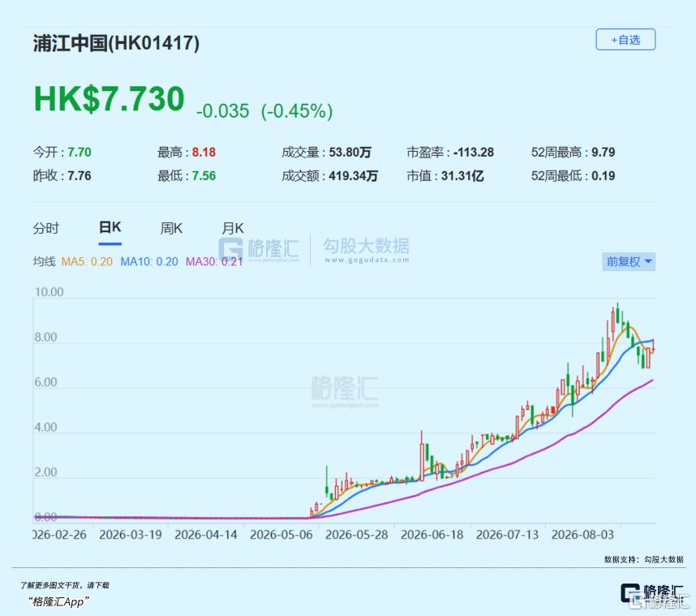Click the 前复权 dropdown arrow
The width and height of the screenshot is (696, 616).
[x=648, y=261]
